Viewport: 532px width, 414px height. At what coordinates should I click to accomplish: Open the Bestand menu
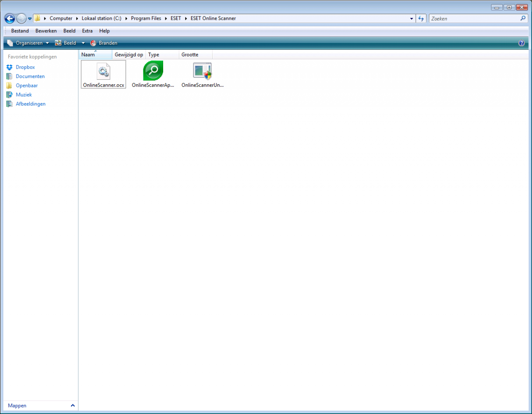20,31
